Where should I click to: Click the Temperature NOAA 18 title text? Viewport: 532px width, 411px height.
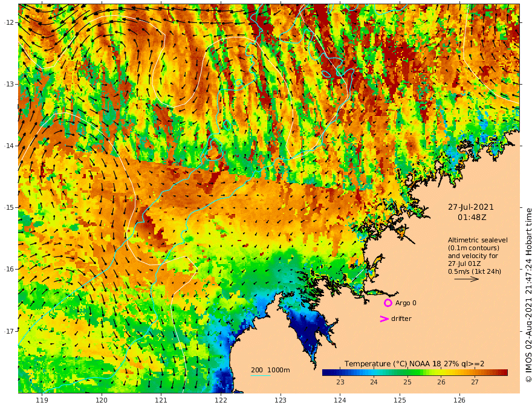(415, 364)
